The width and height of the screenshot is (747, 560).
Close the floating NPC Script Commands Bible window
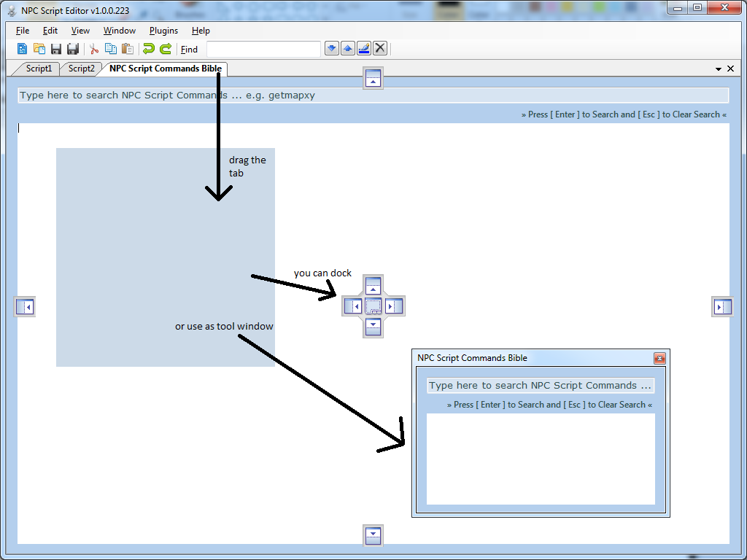[659, 358]
